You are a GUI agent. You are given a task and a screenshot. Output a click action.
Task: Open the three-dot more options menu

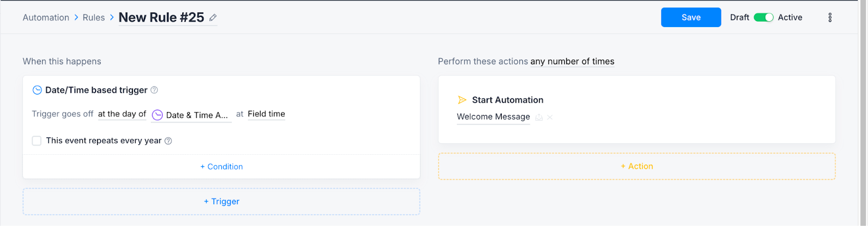click(829, 18)
